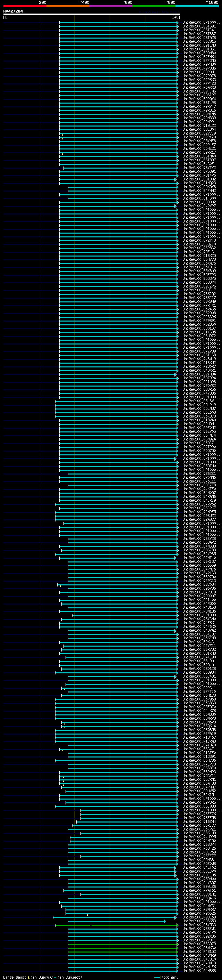Viewport: 222px width, 980px height.
Task: Click the =50char. scale legend
Action: (166, 977)
